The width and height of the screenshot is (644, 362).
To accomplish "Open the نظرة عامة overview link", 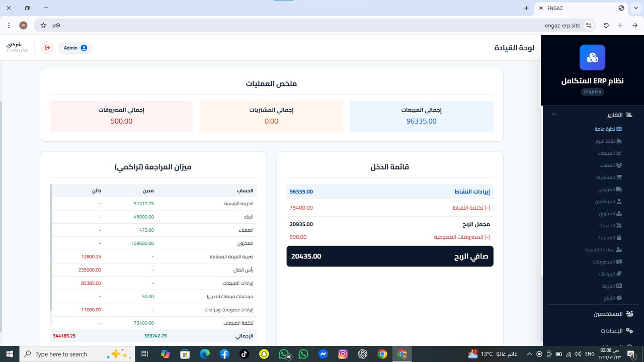I will 608,129.
